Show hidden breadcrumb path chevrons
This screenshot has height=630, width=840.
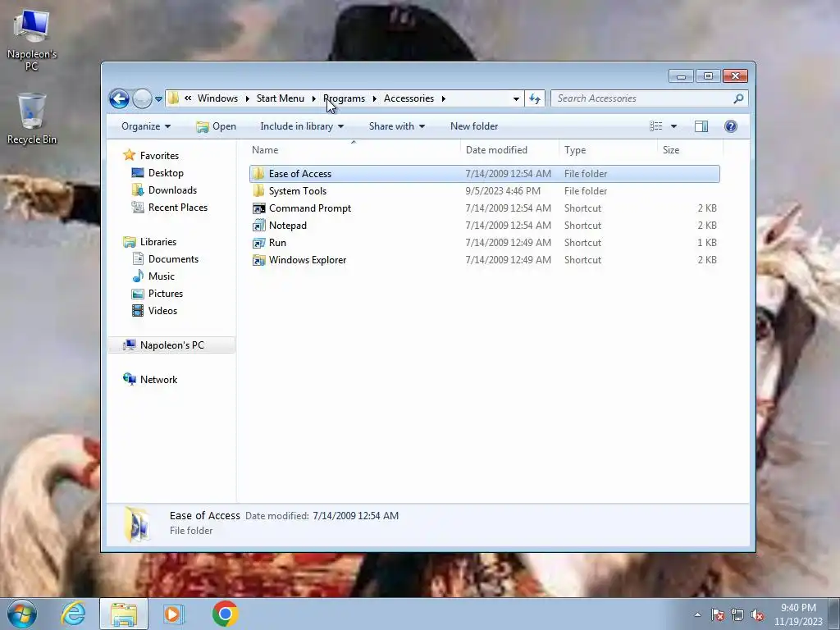click(188, 98)
